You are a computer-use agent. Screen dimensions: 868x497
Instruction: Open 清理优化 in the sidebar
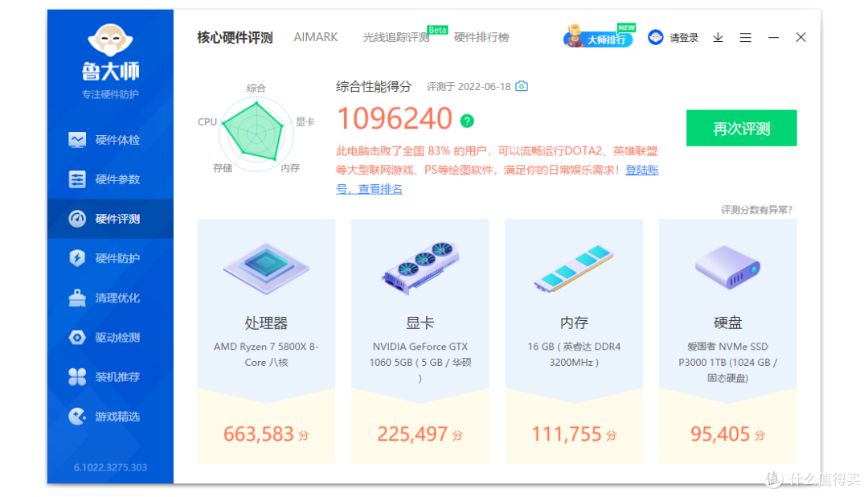[x=110, y=298]
